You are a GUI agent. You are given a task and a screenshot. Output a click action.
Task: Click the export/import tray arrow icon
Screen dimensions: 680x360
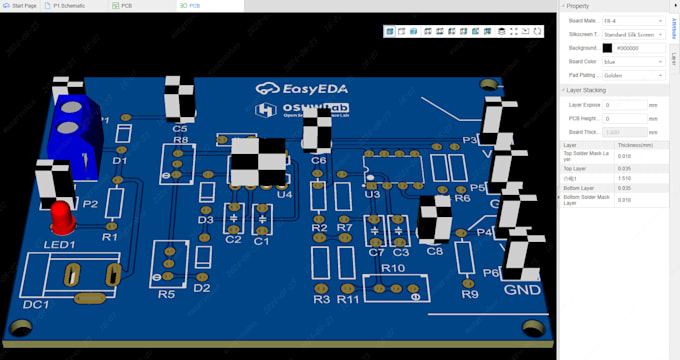click(x=525, y=31)
